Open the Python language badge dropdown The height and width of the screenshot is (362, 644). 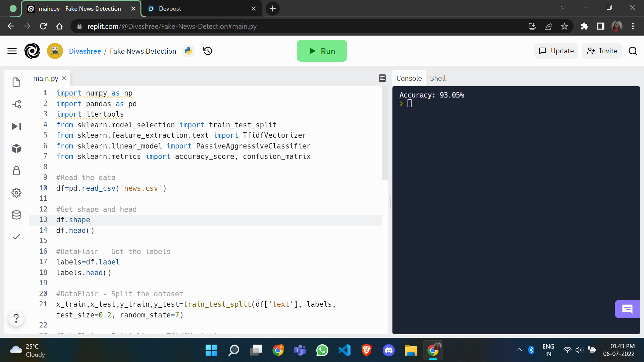pos(188,51)
